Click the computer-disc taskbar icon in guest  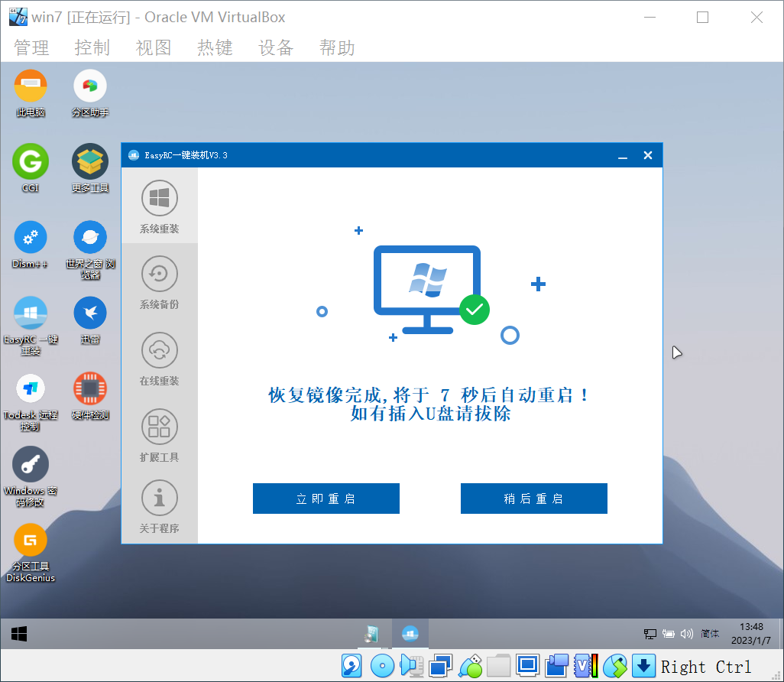click(x=371, y=634)
